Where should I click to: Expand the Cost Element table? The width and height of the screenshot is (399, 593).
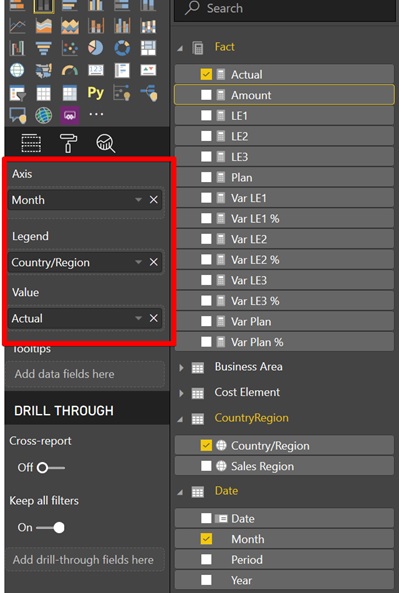[181, 393]
